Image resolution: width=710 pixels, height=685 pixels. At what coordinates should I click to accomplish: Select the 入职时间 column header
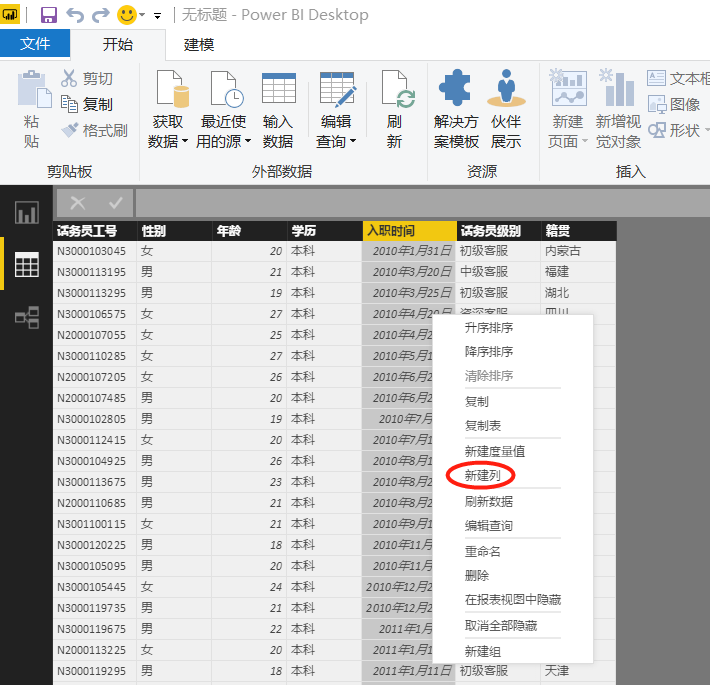pos(409,231)
